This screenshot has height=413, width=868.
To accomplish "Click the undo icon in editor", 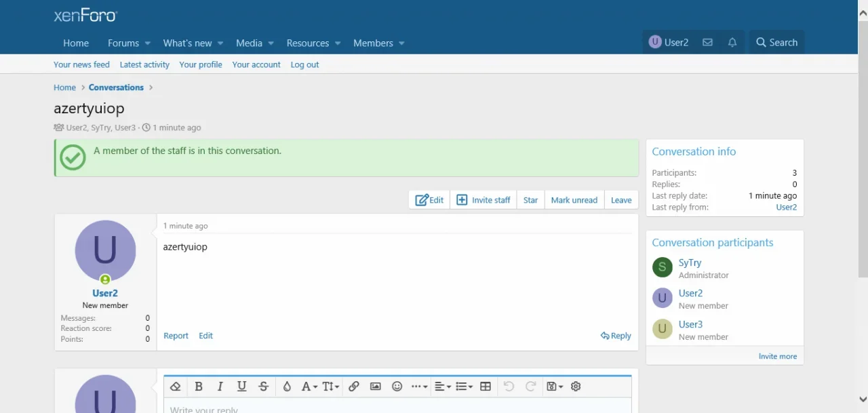I will pos(509,387).
